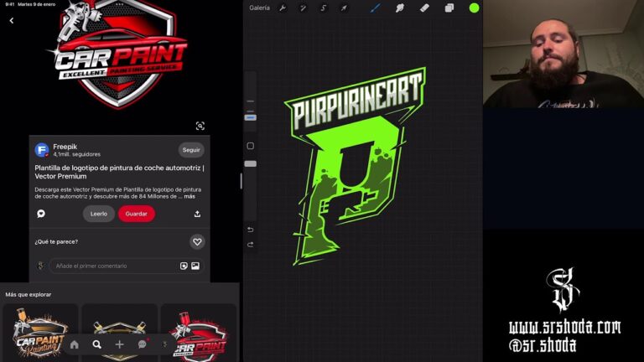Screen dimensions: 644x362
Task: Open the pin comments speech bubble icon
Action: 41,214
